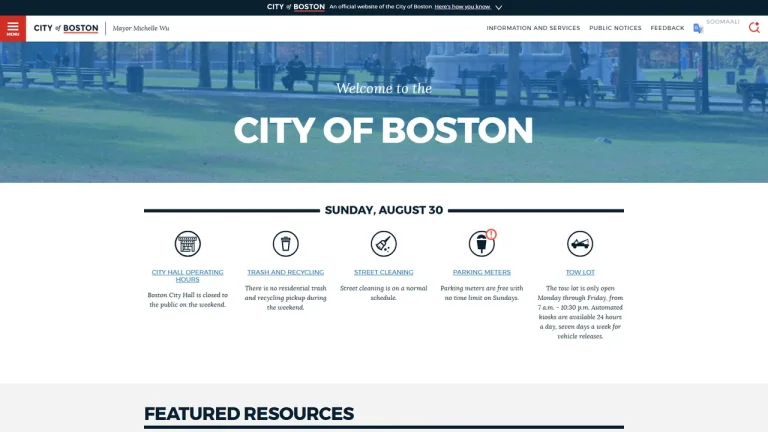This screenshot has height=432, width=768.
Task: Open the Street Cleaning link
Action: [384, 272]
